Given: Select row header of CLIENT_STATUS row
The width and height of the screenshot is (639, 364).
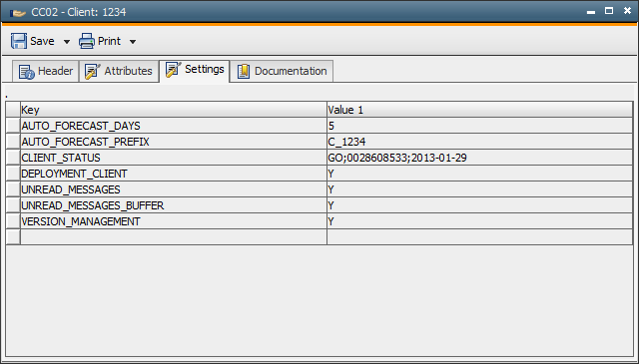Looking at the screenshot, I should [13, 158].
